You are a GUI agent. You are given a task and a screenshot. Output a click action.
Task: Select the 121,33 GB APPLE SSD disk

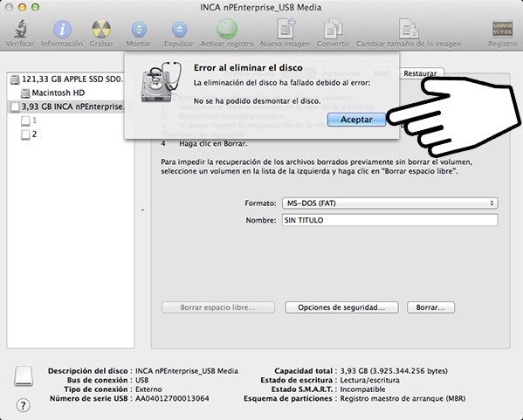(67, 79)
